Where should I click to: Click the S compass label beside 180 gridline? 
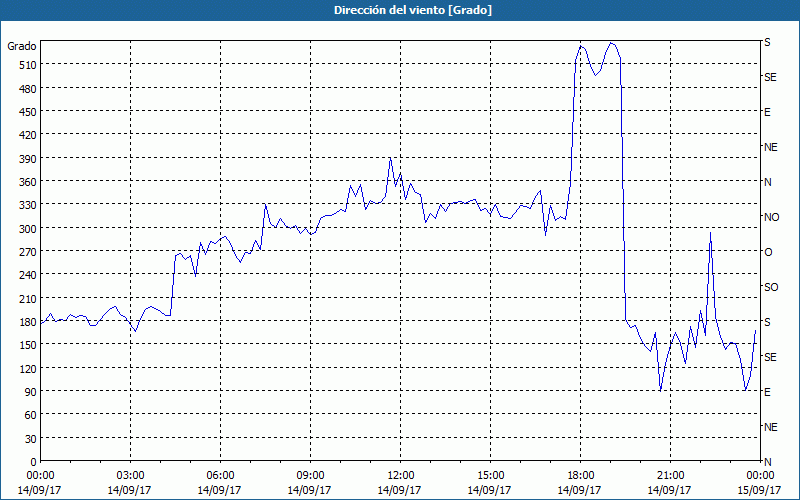[x=767, y=322]
